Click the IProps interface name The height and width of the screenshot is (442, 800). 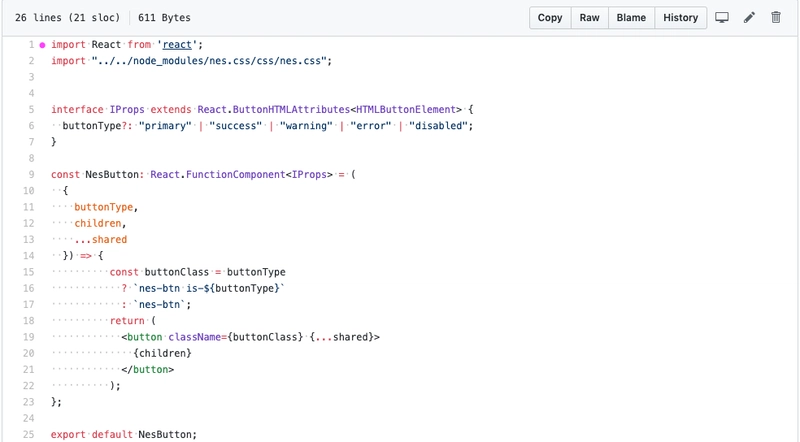127,109
